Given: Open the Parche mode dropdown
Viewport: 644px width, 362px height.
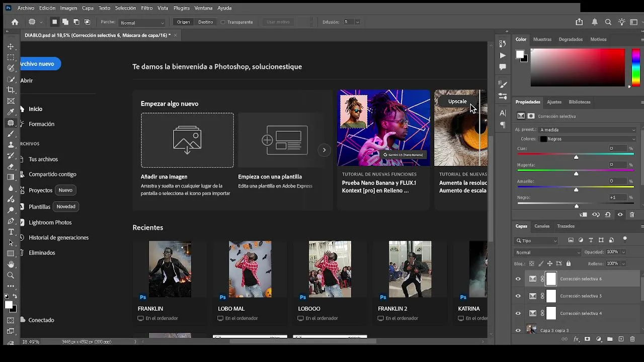Looking at the screenshot, I should pyautogui.click(x=142, y=23).
